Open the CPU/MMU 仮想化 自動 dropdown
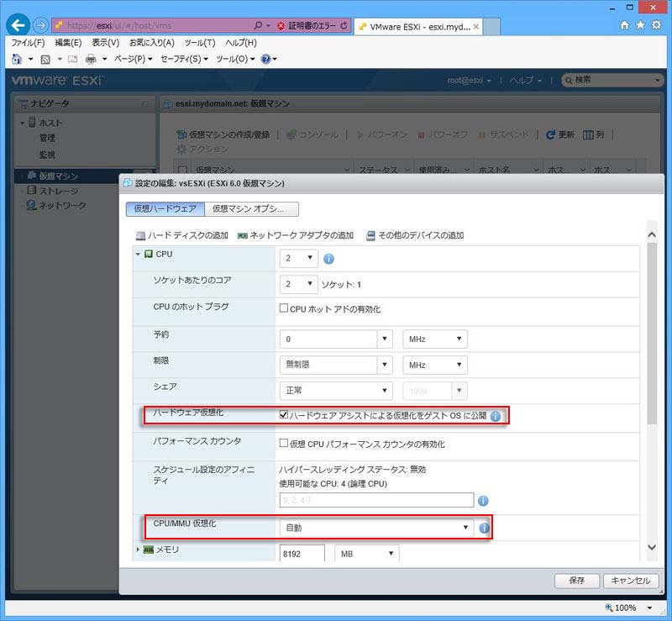This screenshot has width=672, height=621. click(x=376, y=528)
